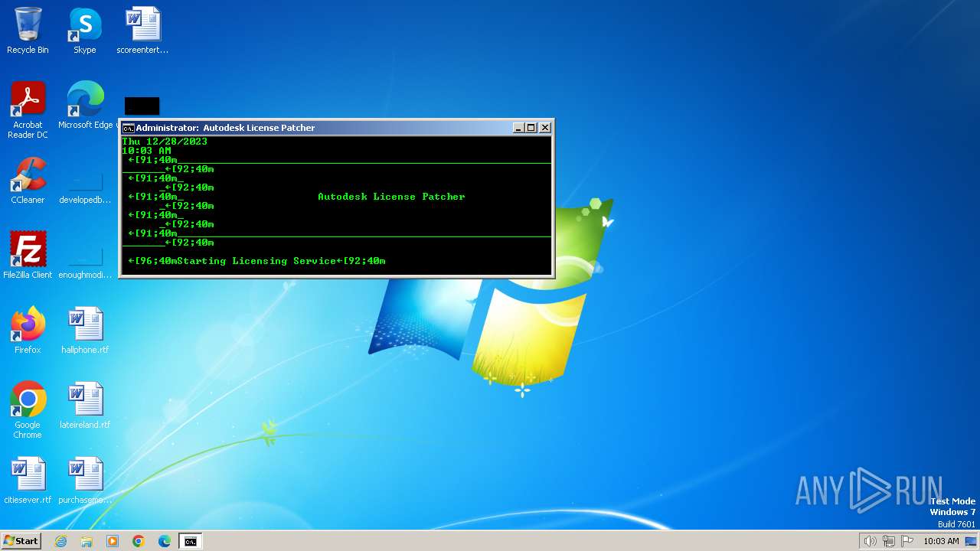This screenshot has height=551, width=980.
Task: Open the console window system menu icon
Action: tap(128, 128)
